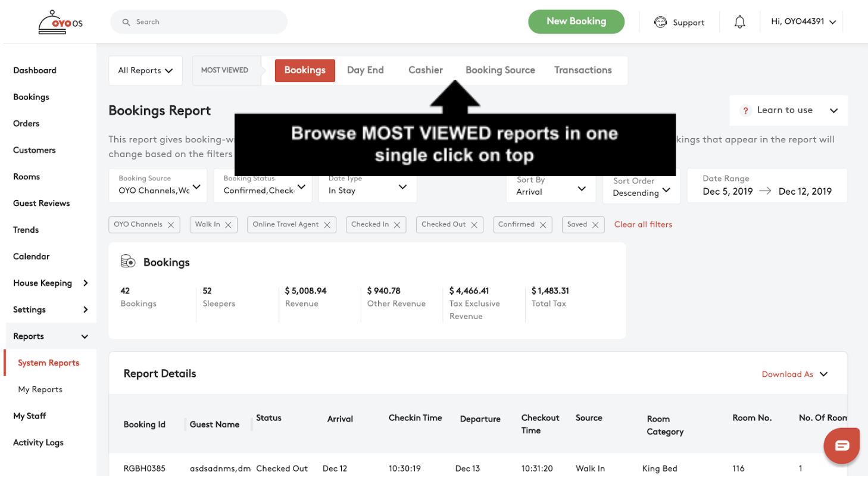
Task: Open the Sort Order dropdown
Action: point(641,186)
